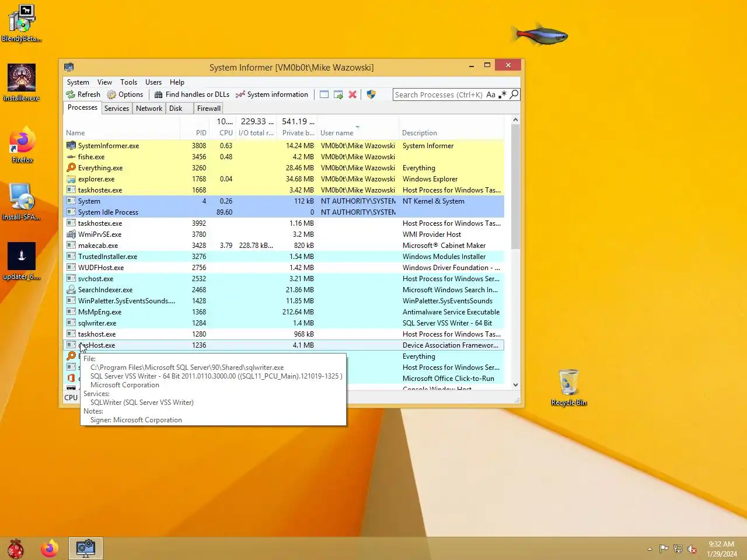Toggle regex search option

(502, 94)
